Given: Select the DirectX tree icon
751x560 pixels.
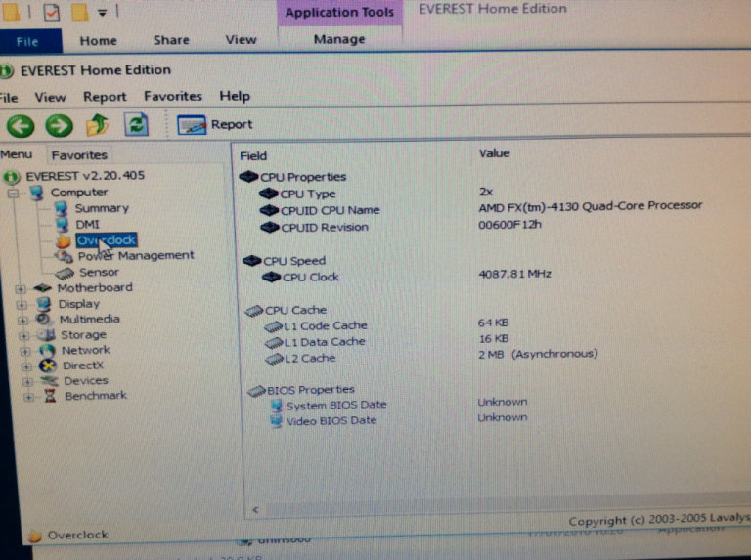Looking at the screenshot, I should (x=45, y=366).
